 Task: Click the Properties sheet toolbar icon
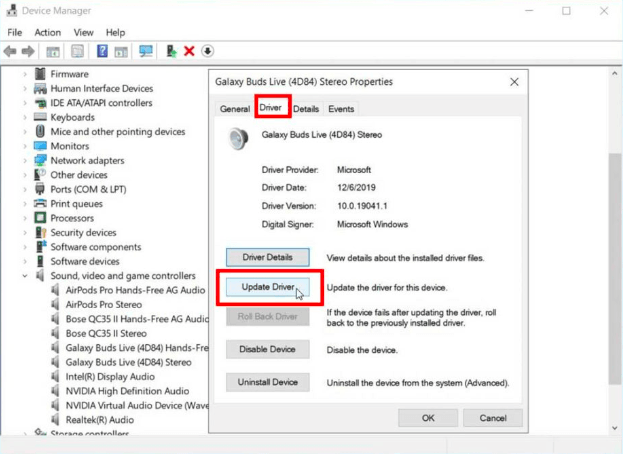click(x=77, y=51)
